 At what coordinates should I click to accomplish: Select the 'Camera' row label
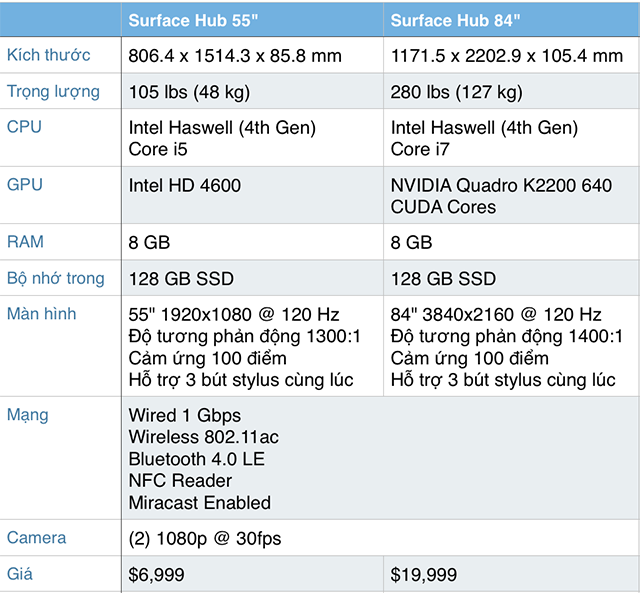pyautogui.click(x=36, y=538)
